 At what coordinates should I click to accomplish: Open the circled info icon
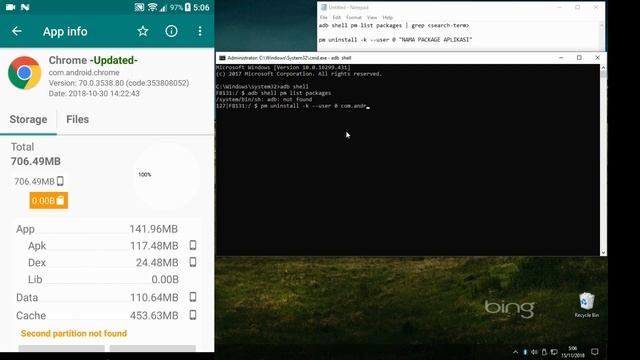point(171,31)
